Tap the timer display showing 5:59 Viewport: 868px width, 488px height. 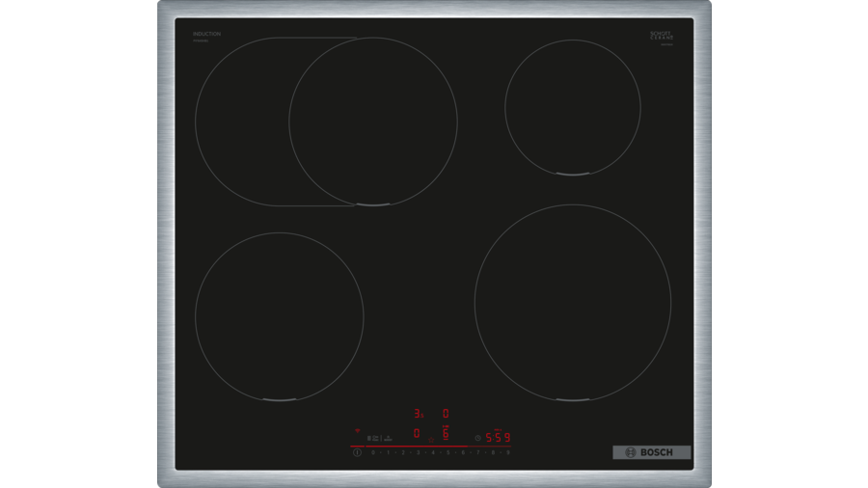498,437
